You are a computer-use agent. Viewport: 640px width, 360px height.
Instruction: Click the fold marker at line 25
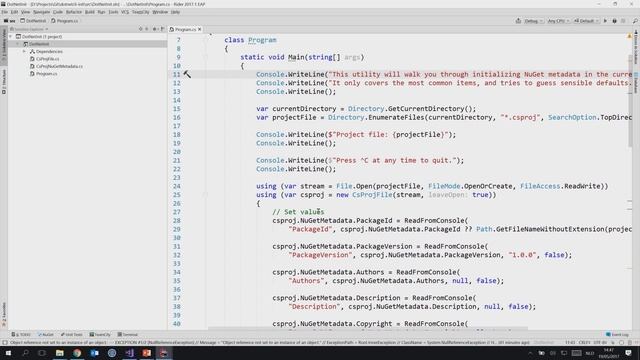tap(205, 195)
